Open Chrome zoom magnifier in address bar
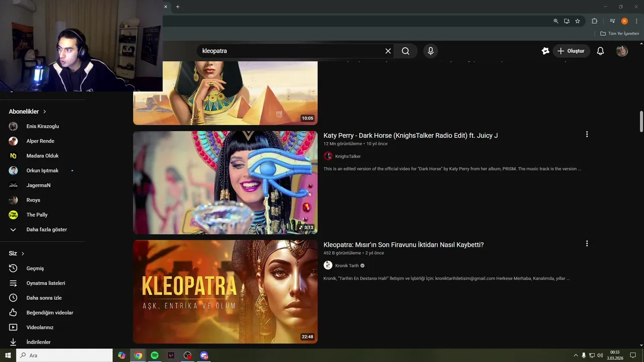 (556, 21)
